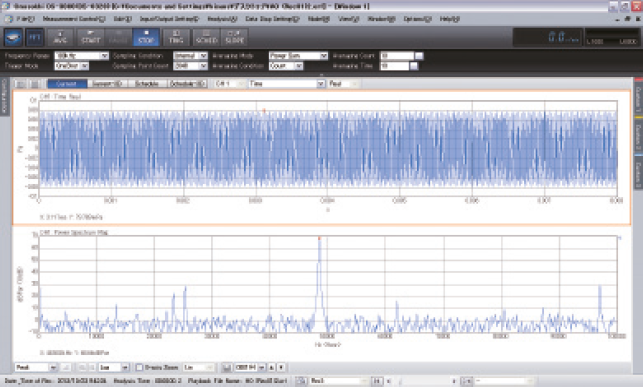Open the Input/Output Setting menu
Image resolution: width=643 pixels, height=387 pixels.
(169, 19)
